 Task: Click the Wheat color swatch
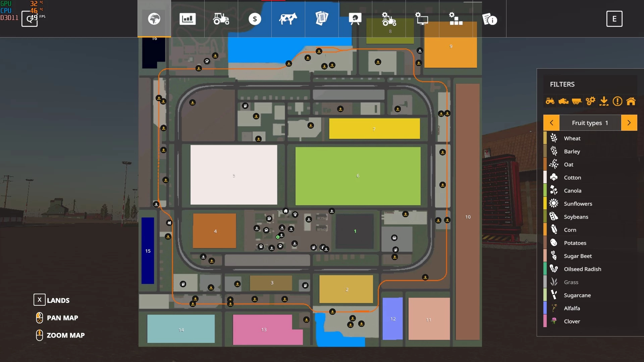(545, 138)
